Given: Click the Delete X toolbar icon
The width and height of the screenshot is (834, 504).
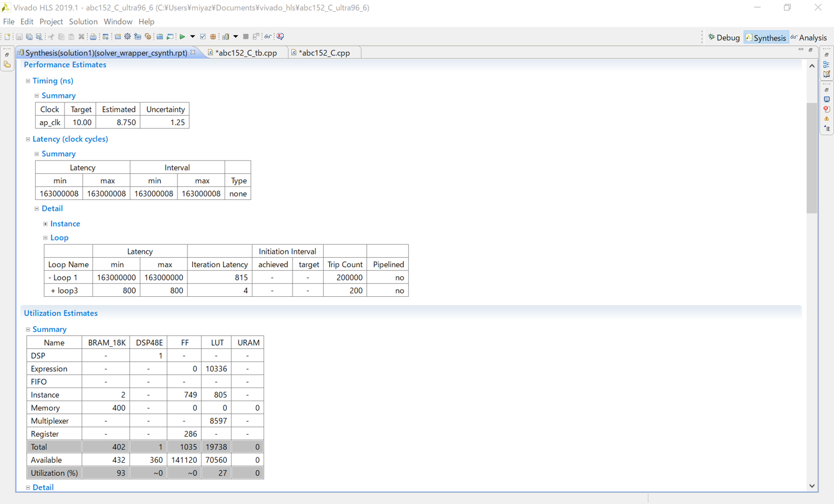Looking at the screenshot, I should 82,37.
